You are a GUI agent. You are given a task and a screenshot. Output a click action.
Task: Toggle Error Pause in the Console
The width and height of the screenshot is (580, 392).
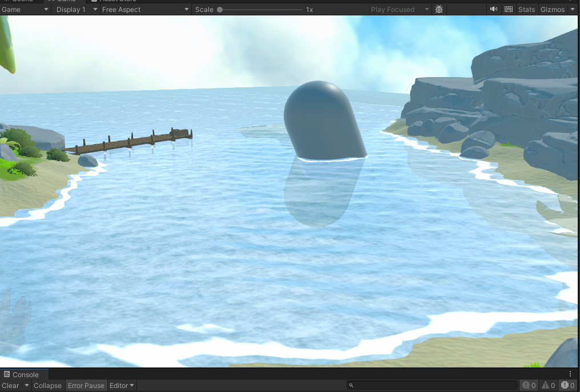coord(86,385)
